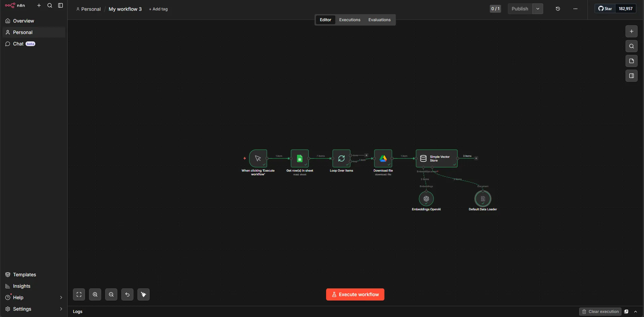Switch to the Executions tab

click(350, 20)
